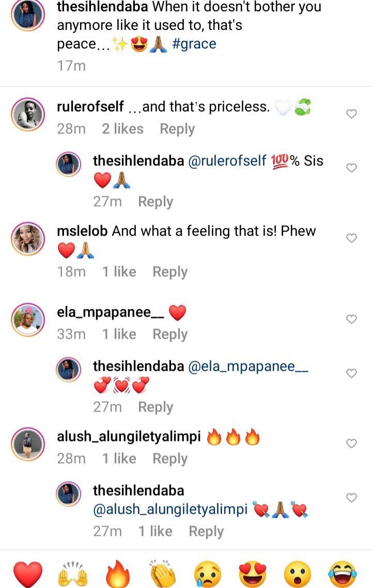Viewport: 372px width, 588px height.
Task: Choose the laughing tears quick-reaction emoji
Action: tap(343, 574)
